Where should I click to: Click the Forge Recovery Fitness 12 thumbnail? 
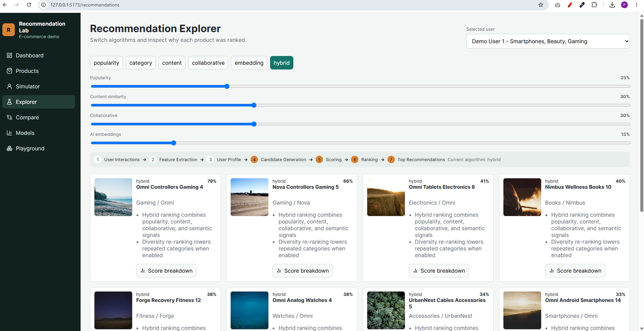pos(113,310)
